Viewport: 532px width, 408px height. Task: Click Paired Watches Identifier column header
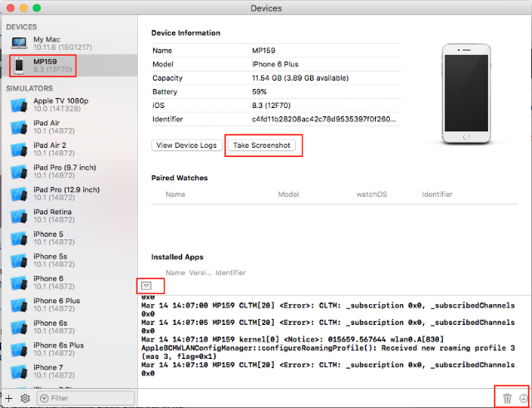(x=437, y=194)
